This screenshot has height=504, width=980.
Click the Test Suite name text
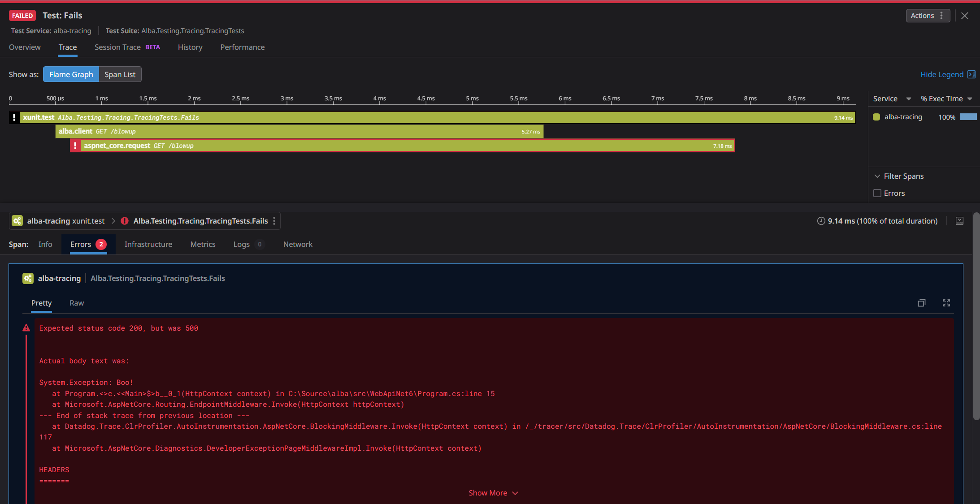click(193, 31)
